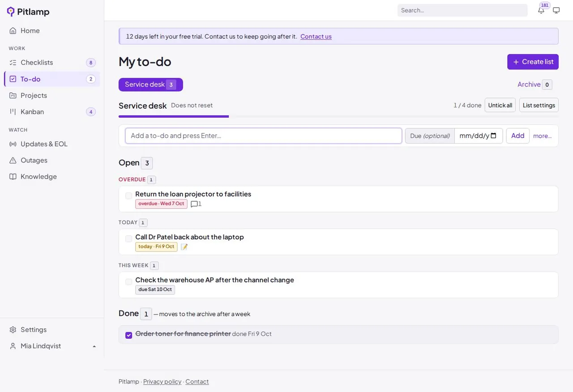Viewport: 573px width, 392px height.
Task: Click the Outages warning triangle icon
Action: pyautogui.click(x=13, y=160)
